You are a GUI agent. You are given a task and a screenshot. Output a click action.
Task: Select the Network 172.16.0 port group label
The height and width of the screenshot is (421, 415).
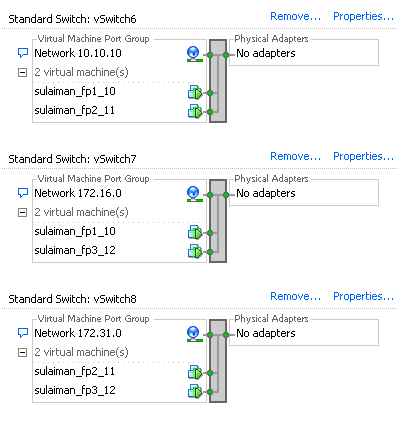point(78,193)
